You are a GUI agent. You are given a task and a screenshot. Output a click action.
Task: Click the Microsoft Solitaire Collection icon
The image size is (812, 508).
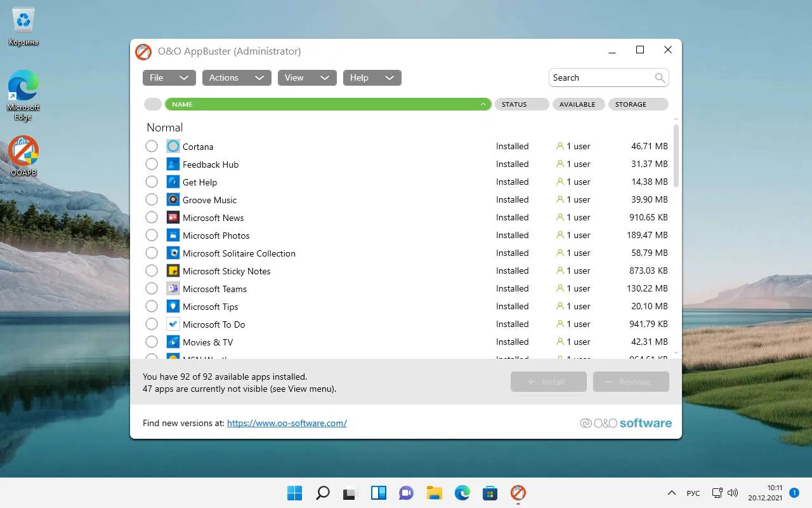tap(173, 253)
